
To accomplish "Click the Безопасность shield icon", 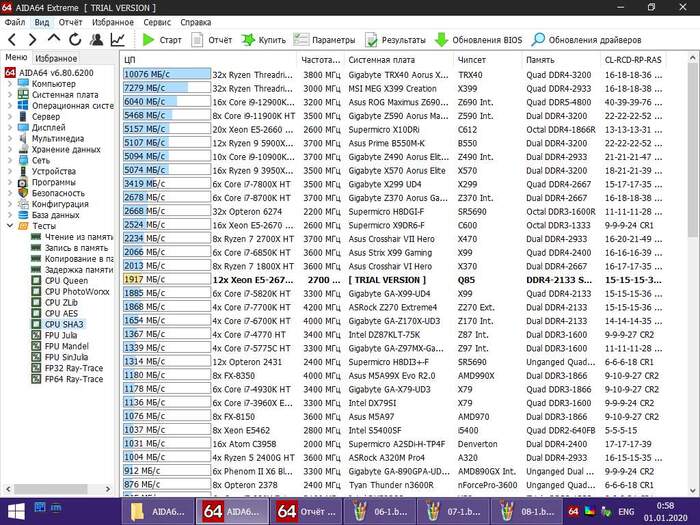I will coord(23,193).
